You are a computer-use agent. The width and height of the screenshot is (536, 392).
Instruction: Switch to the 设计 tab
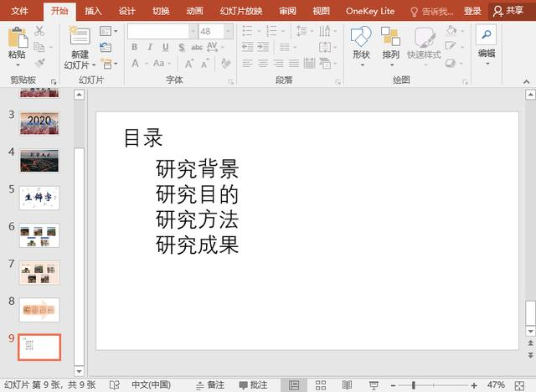[126, 11]
